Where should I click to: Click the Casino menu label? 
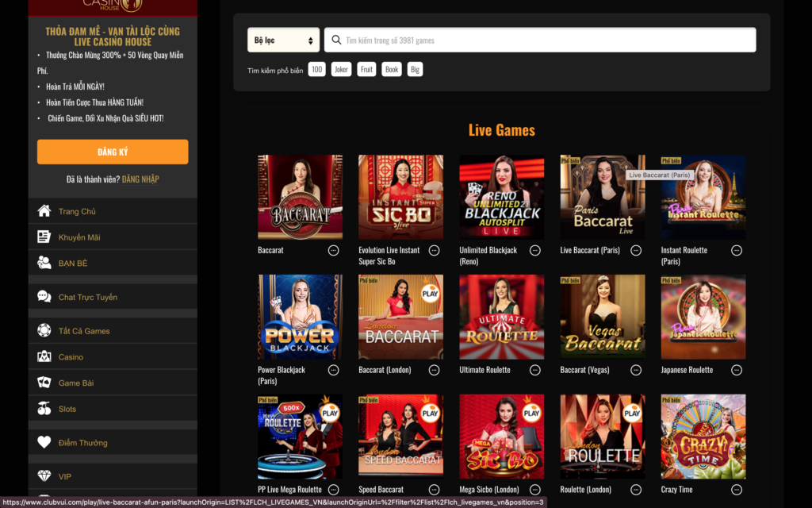click(71, 357)
